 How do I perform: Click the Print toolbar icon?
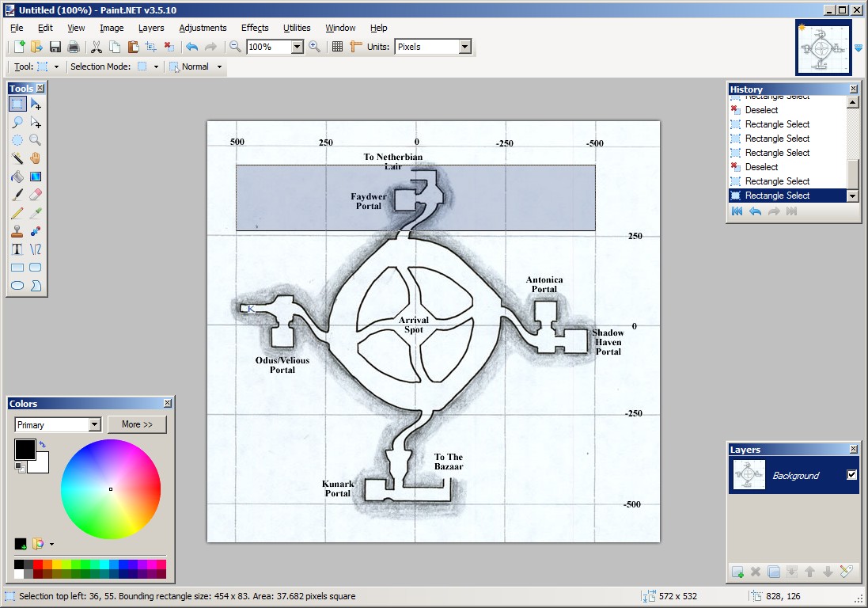coord(73,47)
